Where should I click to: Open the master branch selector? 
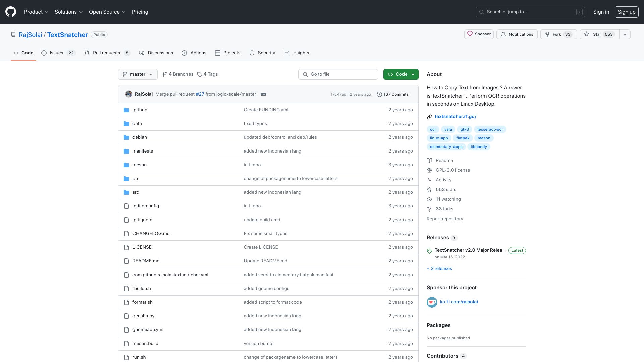[138, 74]
